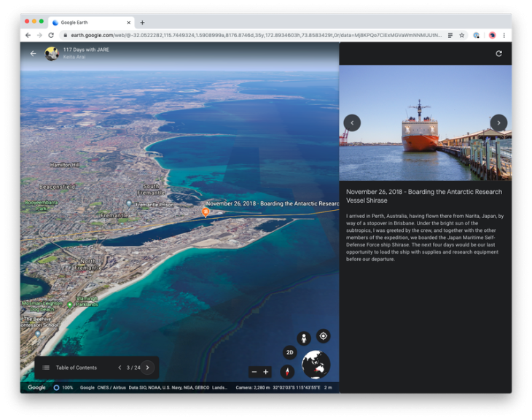
Task: Open the browser extension icon beside the star
Action: tap(477, 35)
